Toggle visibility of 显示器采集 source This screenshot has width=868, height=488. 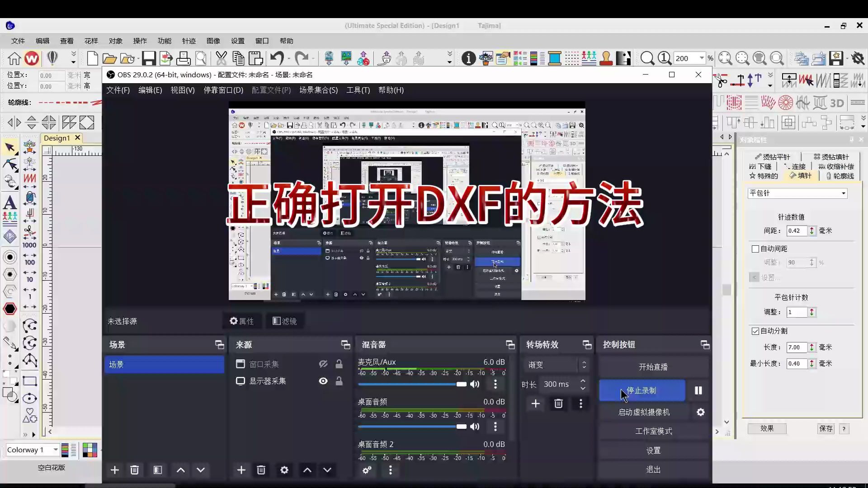[x=323, y=381]
